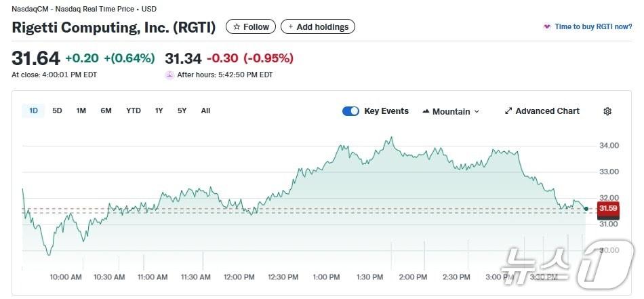This screenshot has height=299, width=644.
Task: Click the chart settings gear icon
Action: click(x=607, y=111)
